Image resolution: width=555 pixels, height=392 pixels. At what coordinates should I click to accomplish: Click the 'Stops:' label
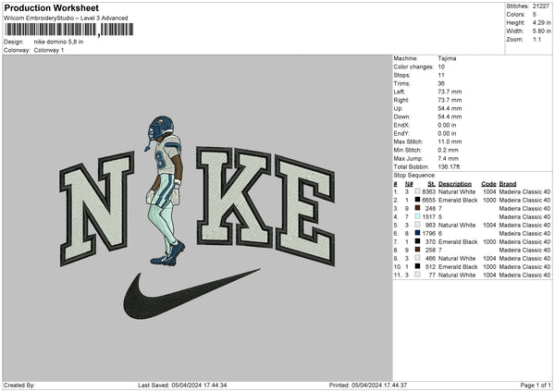[x=402, y=75]
